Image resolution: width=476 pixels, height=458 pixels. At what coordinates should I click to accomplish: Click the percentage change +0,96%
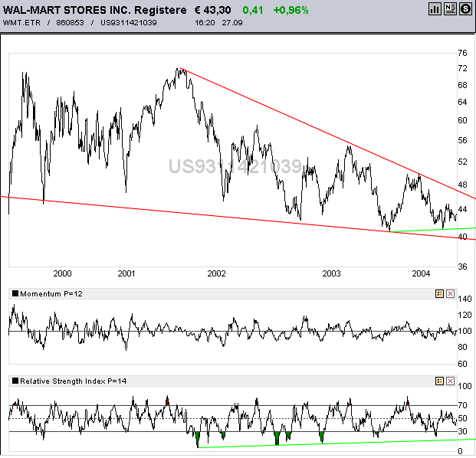point(291,10)
